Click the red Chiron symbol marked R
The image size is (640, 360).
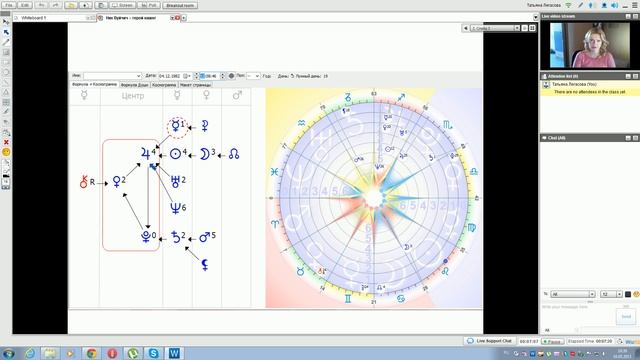click(84, 181)
